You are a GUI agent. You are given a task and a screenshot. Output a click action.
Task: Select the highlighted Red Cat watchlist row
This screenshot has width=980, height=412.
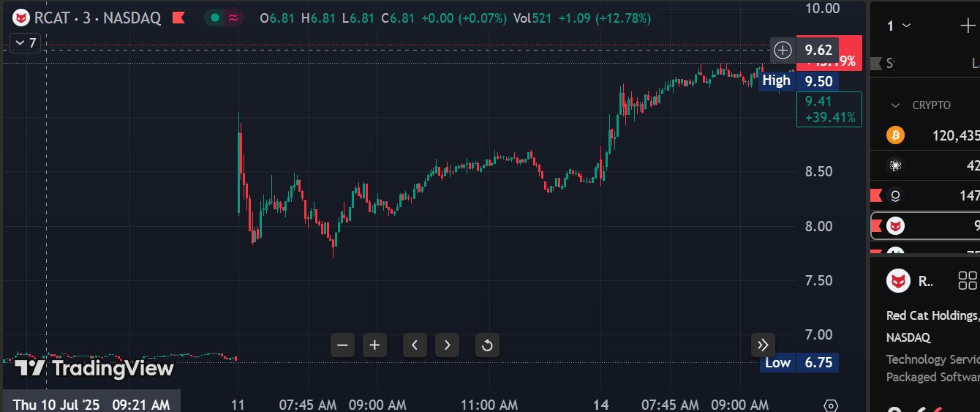tap(925, 225)
